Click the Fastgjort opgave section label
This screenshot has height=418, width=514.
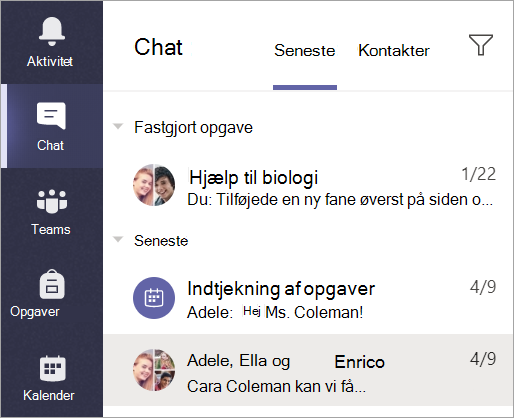(x=193, y=128)
